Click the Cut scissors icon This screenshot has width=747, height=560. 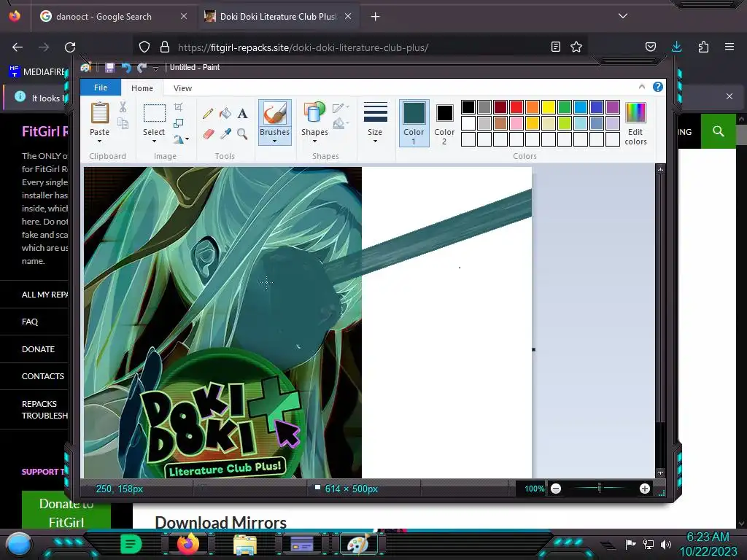point(123,107)
